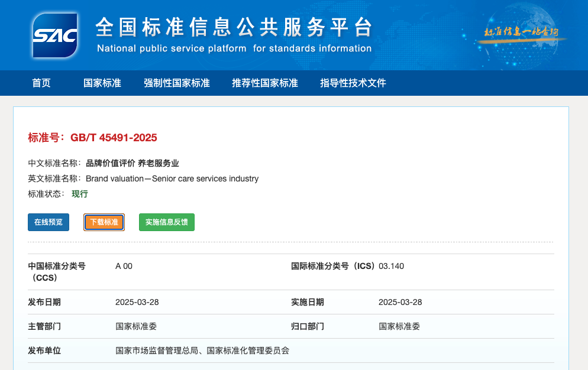The image size is (588, 370).
Task: Click the blue 在线预览 button
Action: pyautogui.click(x=49, y=222)
